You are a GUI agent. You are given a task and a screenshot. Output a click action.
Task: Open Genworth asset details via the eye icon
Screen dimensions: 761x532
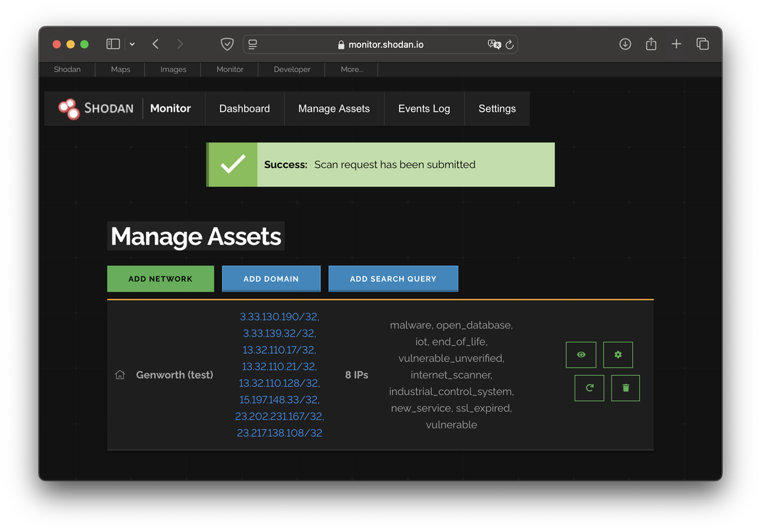coord(581,354)
